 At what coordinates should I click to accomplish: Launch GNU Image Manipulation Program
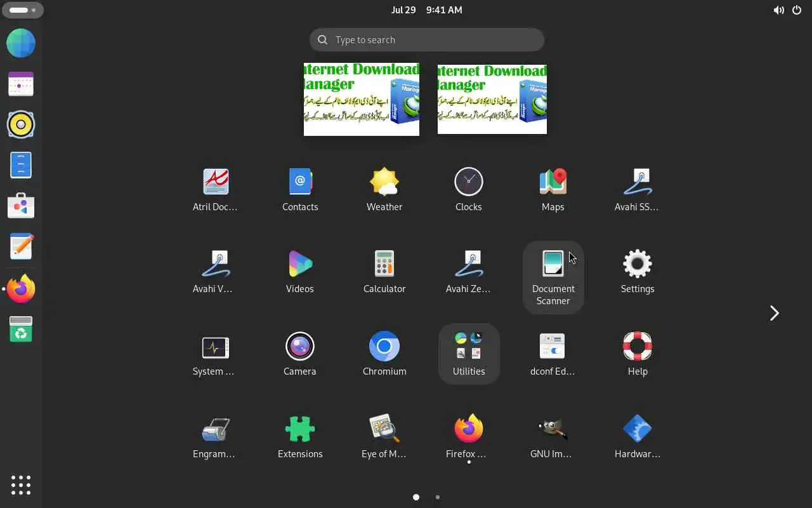[553, 436]
